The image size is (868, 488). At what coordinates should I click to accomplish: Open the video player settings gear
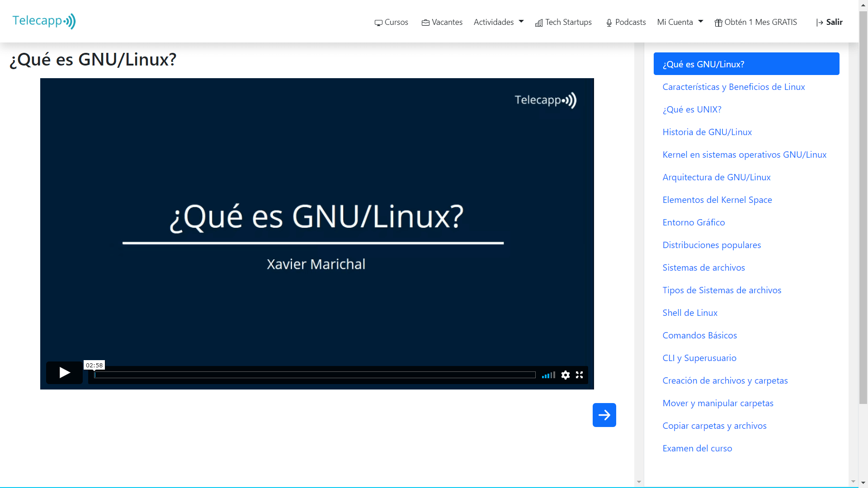point(565,375)
